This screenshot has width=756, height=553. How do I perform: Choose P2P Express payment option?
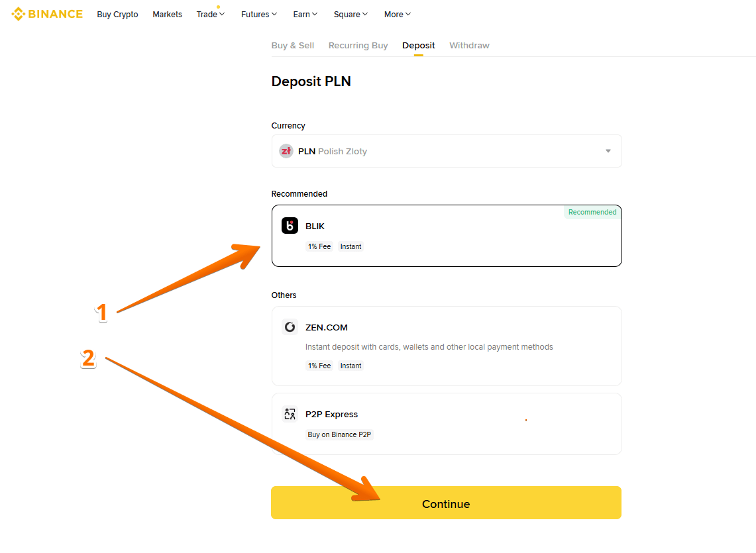446,423
